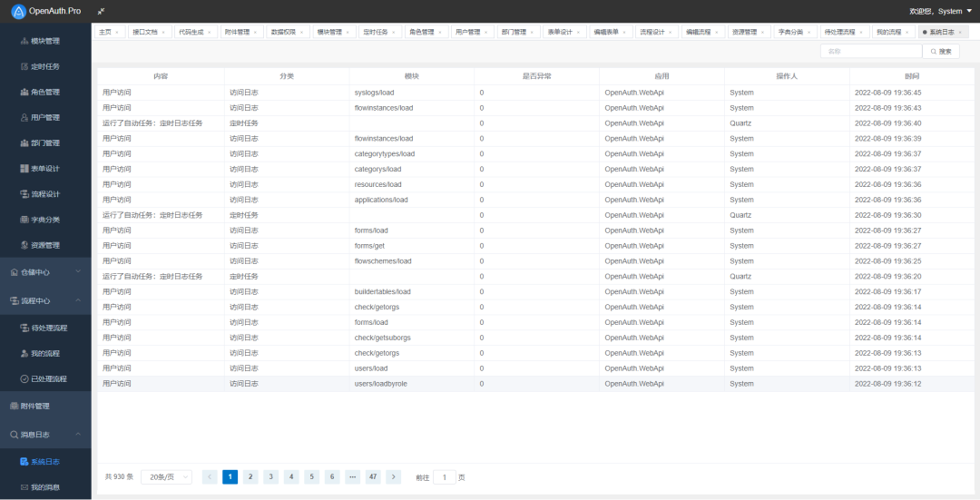Collapse the 流程中心 sidebar group

click(x=45, y=300)
